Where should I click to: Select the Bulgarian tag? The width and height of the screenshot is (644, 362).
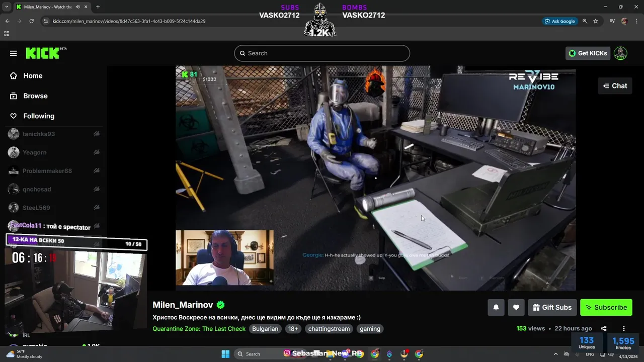(265, 329)
